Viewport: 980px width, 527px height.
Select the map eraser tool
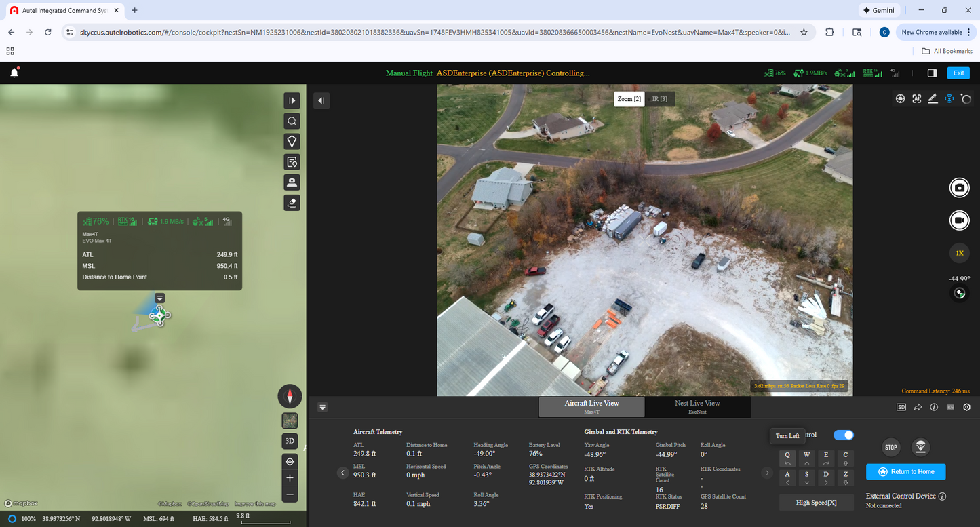click(292, 203)
